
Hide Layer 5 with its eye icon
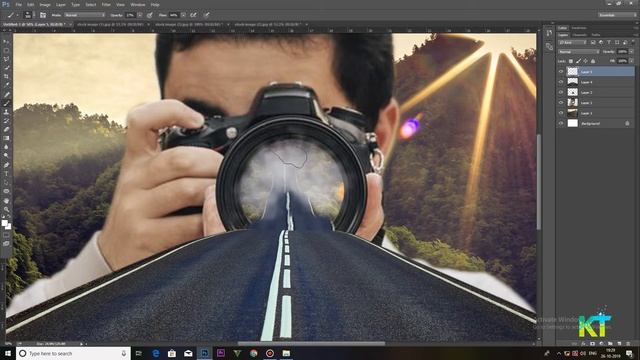(561, 71)
